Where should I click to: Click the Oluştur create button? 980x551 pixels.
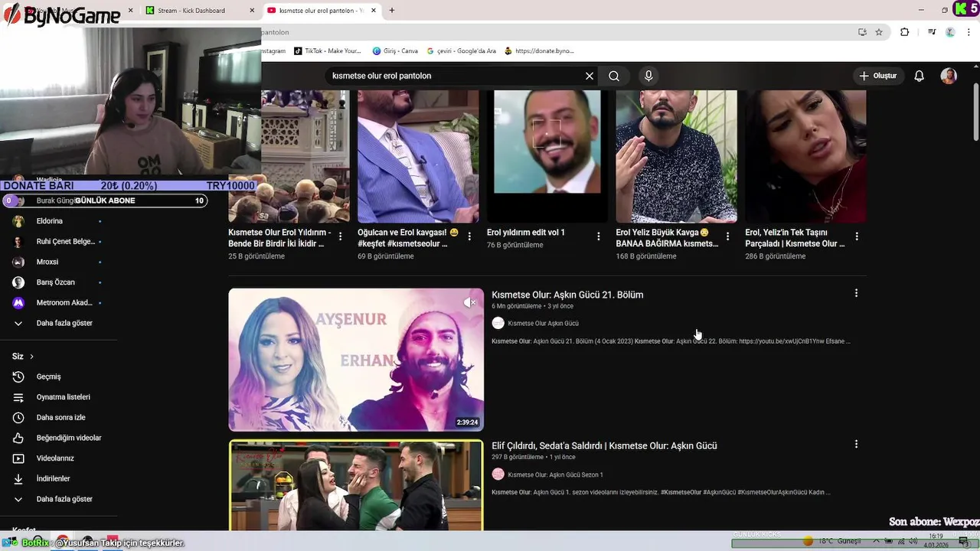877,76
